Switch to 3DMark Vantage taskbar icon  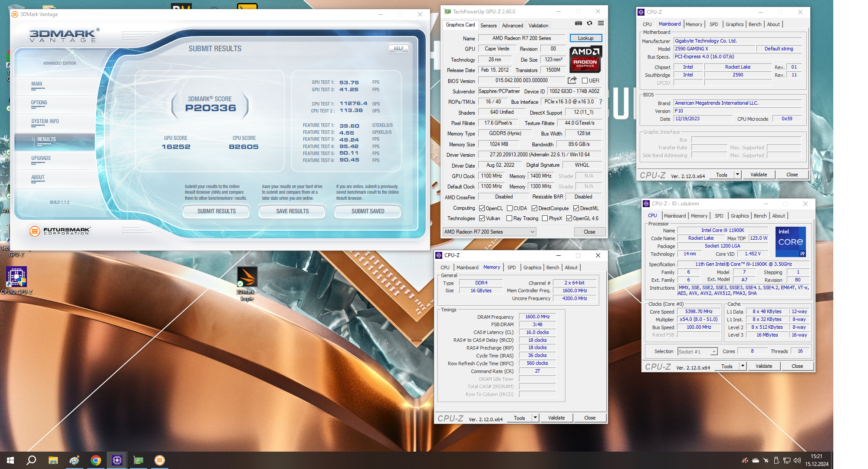[x=160, y=460]
